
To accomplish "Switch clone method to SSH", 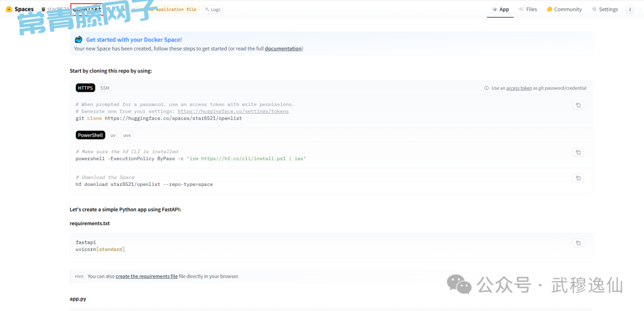I will pos(105,88).
